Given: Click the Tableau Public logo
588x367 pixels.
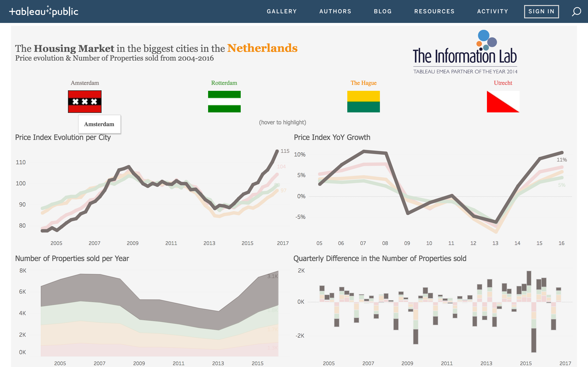Looking at the screenshot, I should (44, 11).
